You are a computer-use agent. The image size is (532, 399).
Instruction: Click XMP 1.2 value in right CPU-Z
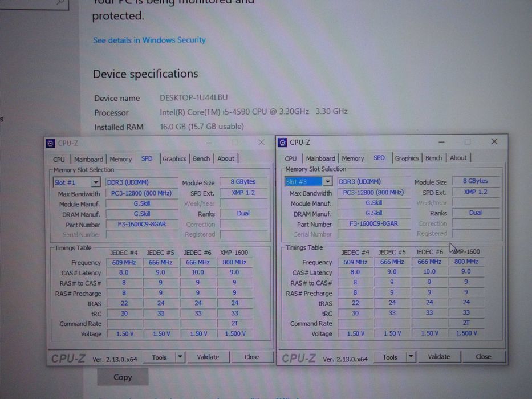click(476, 192)
